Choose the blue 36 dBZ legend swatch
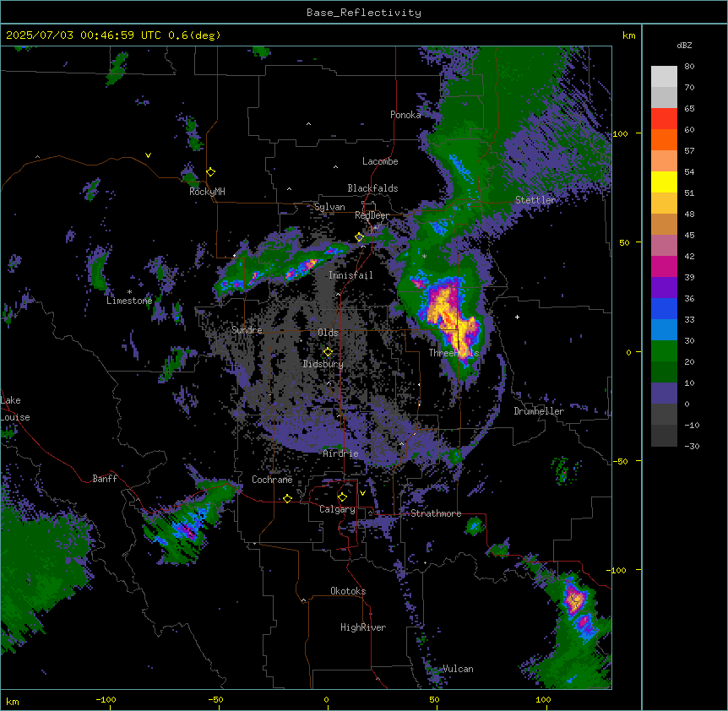Image resolution: width=728 pixels, height=711 pixels. [x=664, y=308]
